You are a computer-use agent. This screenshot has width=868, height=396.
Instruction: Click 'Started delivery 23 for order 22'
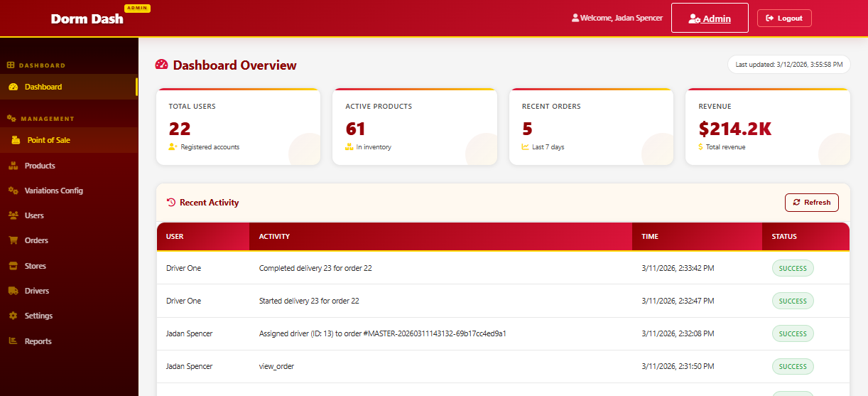[309, 301]
